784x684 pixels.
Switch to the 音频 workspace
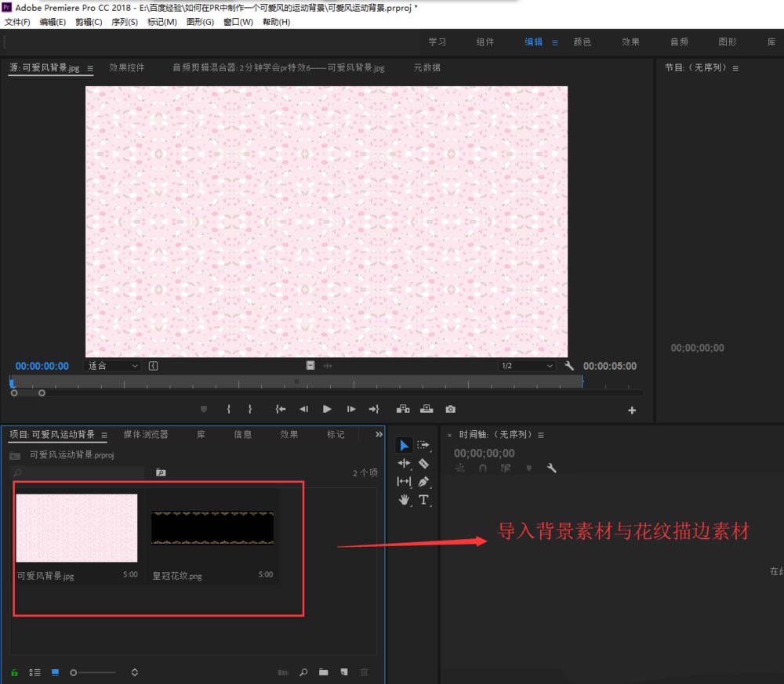[x=679, y=42]
